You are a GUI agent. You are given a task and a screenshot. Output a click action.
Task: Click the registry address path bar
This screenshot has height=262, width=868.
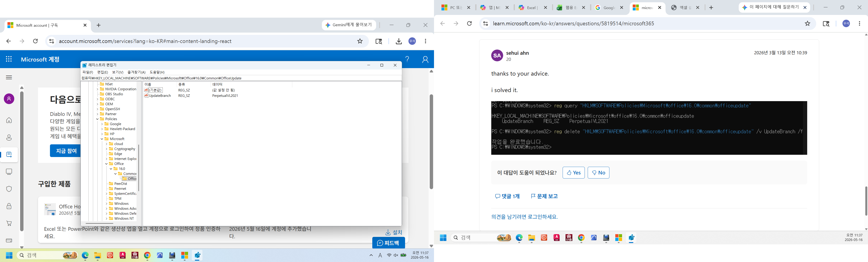(x=241, y=78)
